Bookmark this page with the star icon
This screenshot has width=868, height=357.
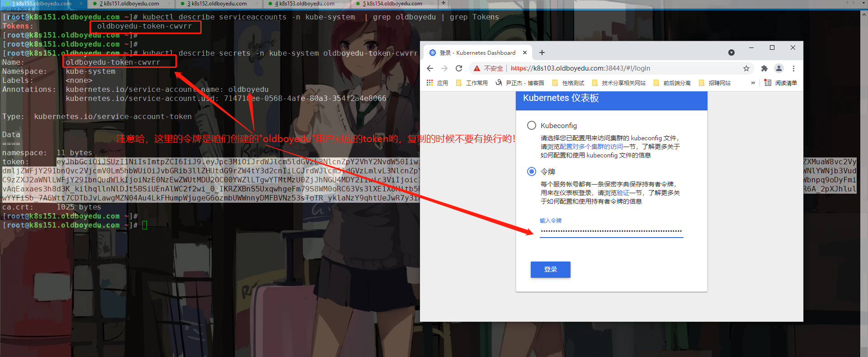pos(746,68)
